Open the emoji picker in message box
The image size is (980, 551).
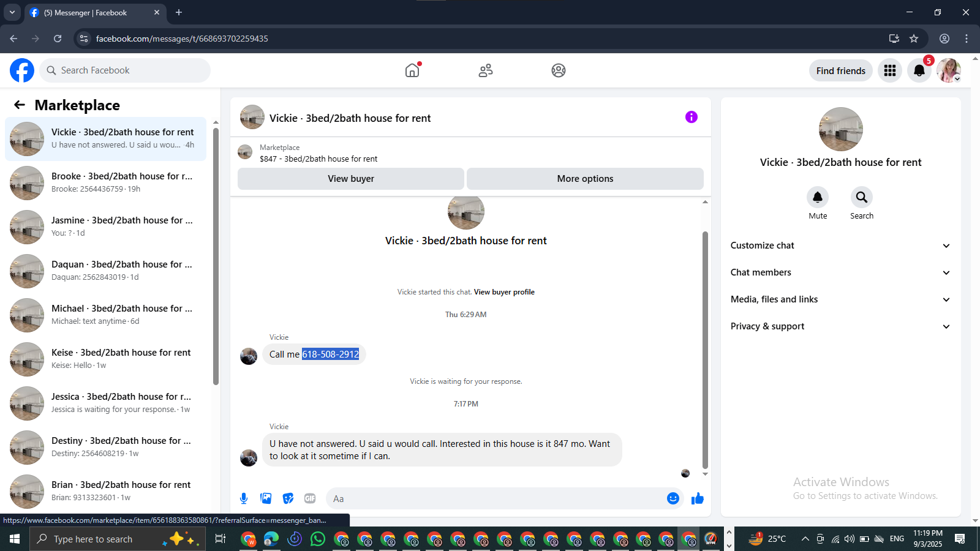tap(673, 498)
